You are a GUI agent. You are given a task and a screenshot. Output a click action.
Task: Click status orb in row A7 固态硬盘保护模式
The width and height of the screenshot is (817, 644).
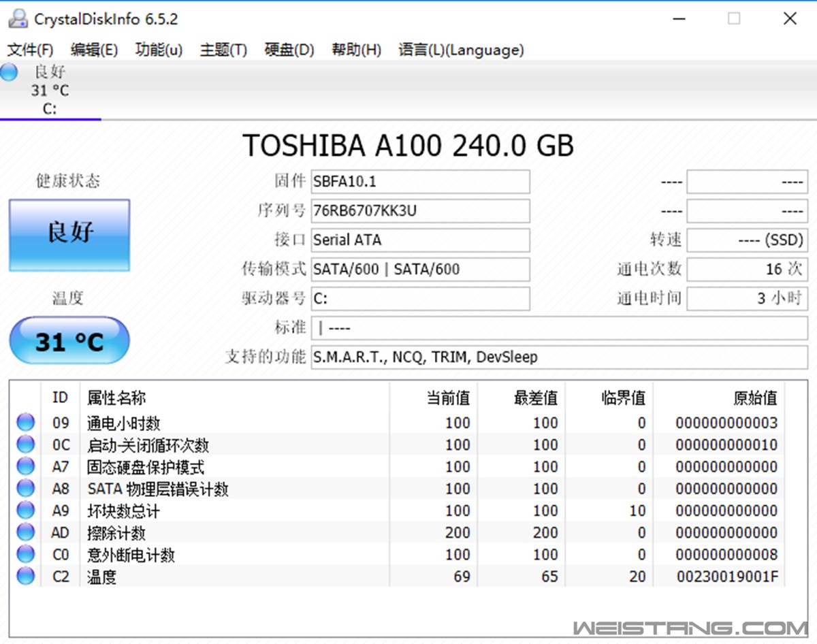[26, 467]
